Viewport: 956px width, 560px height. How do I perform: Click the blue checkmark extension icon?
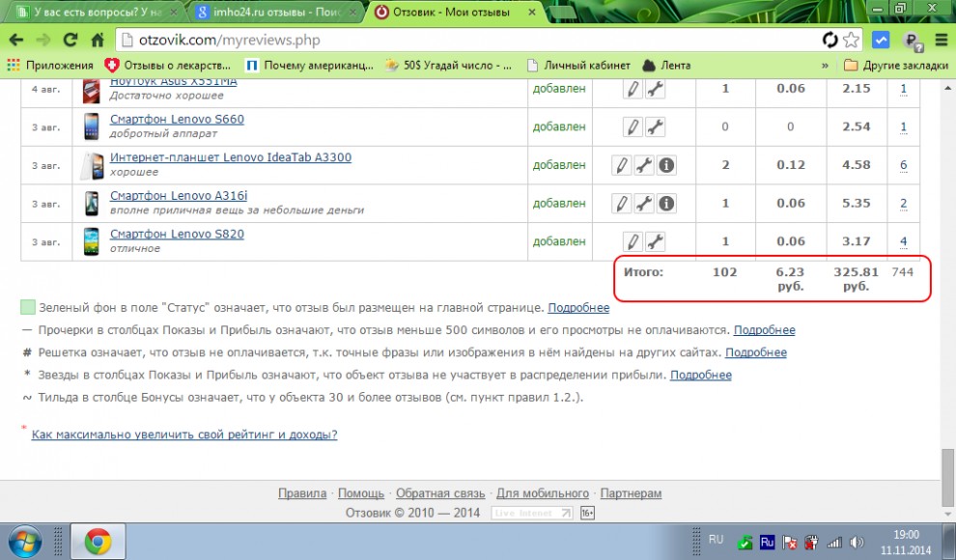pyautogui.click(x=881, y=41)
